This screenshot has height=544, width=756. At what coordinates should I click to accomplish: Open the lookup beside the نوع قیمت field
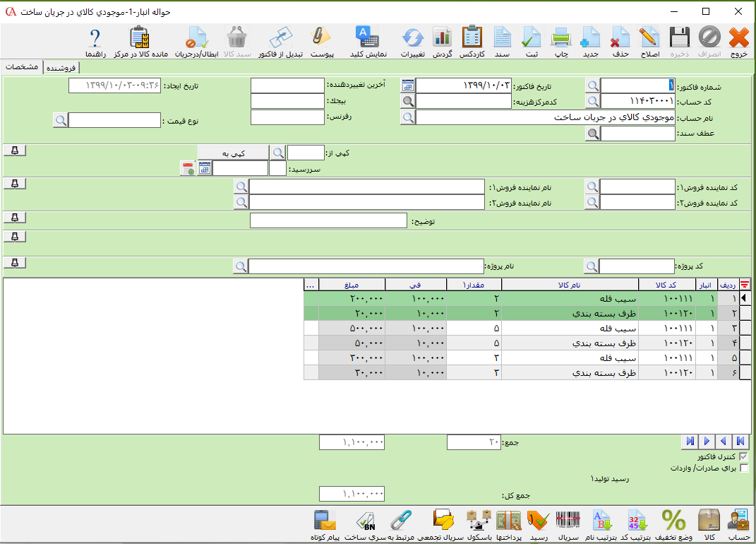(61, 120)
